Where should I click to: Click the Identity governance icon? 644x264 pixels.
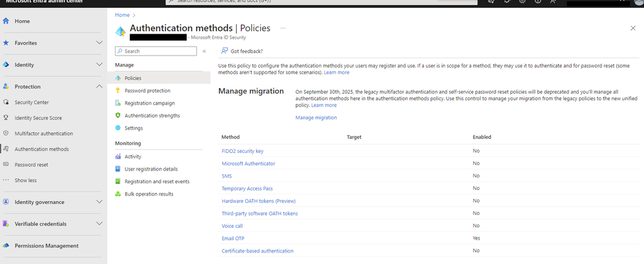pyautogui.click(x=6, y=202)
